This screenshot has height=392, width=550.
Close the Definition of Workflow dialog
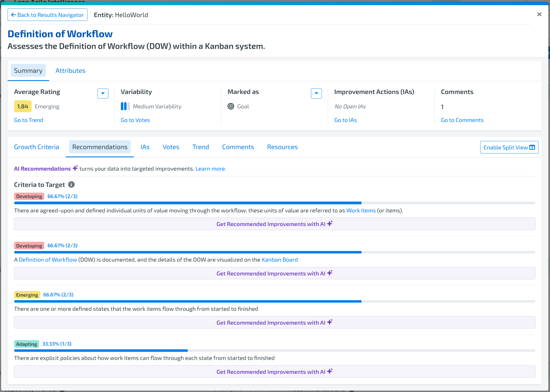tap(539, 14)
